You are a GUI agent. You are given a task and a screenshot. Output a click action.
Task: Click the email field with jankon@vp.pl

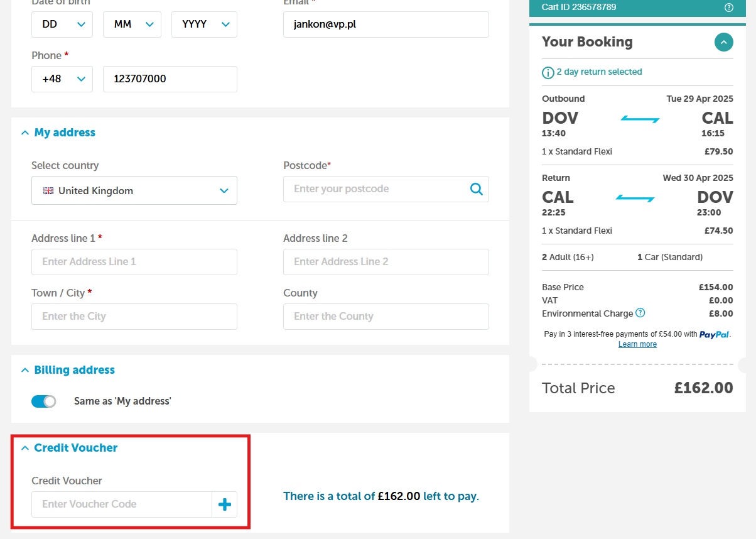tap(386, 24)
